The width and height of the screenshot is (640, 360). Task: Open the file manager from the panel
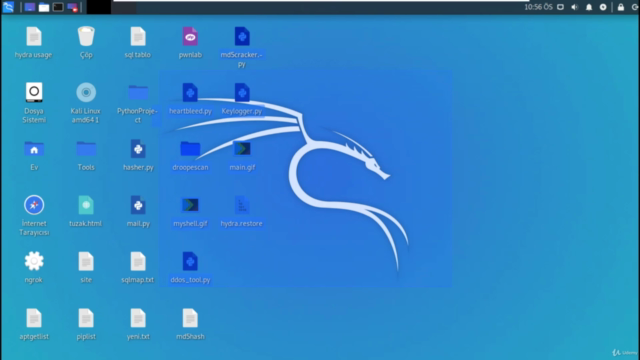point(44,7)
